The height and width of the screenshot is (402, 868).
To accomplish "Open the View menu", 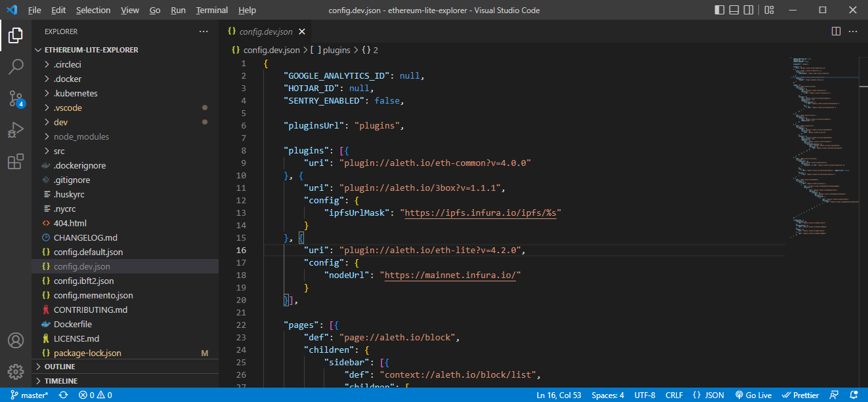I will 130,10.
